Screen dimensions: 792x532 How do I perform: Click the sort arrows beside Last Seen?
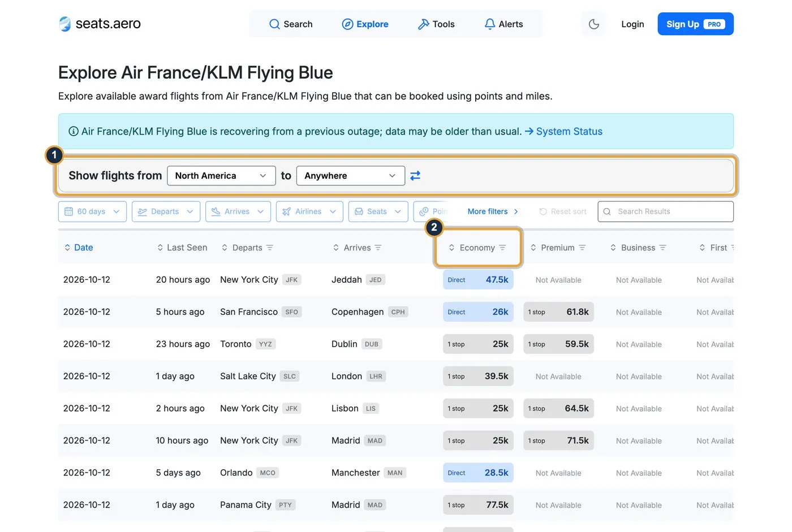point(160,248)
